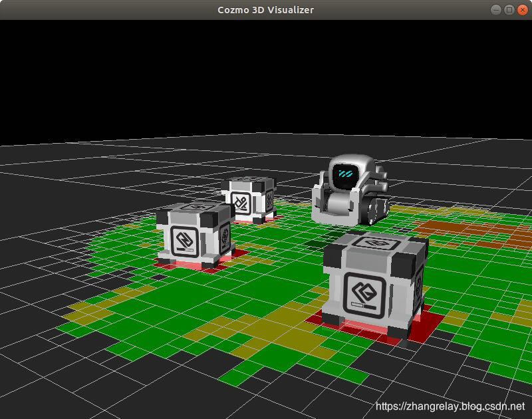Click the Cozmo robot model
This screenshot has height=419, width=532.
pos(350,190)
